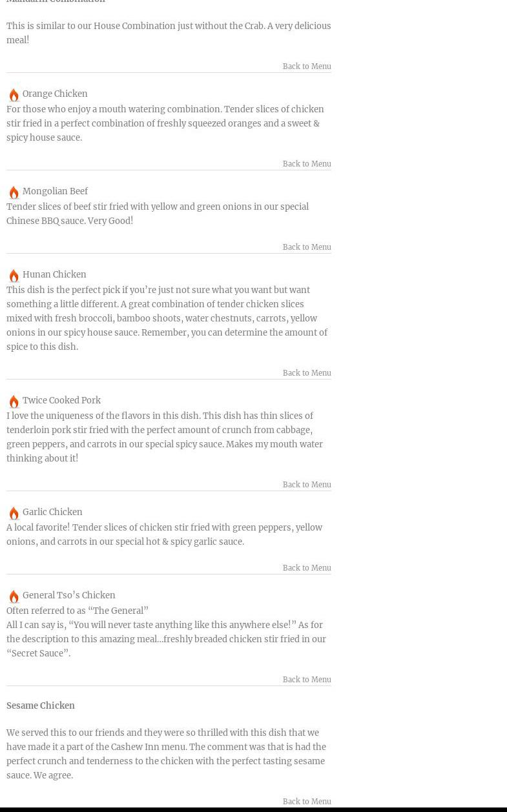Click Back to Menu under General Tso's Chicken
The width and height of the screenshot is (507, 812).
[306, 680]
